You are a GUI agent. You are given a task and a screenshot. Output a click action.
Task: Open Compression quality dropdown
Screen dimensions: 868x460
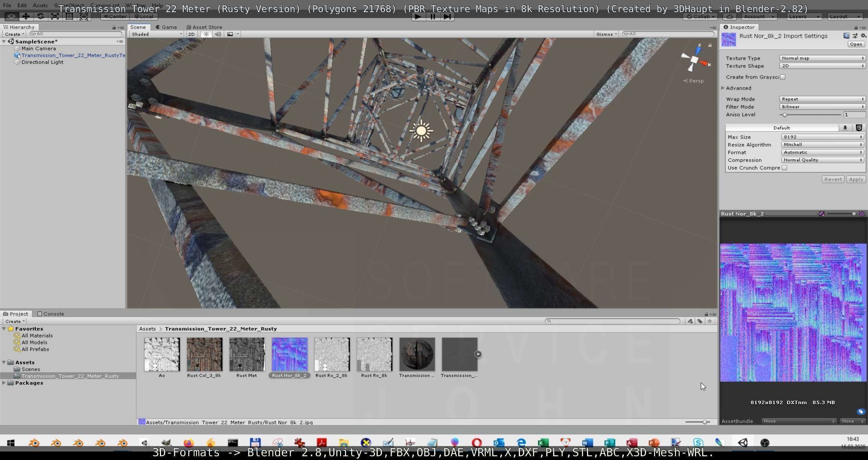pyautogui.click(x=822, y=160)
